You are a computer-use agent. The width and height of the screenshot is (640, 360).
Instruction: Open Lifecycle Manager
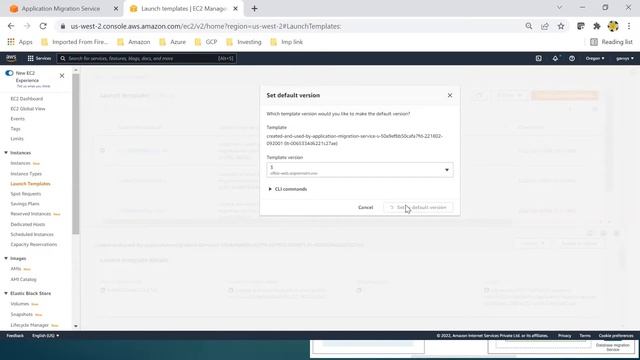coord(29,325)
